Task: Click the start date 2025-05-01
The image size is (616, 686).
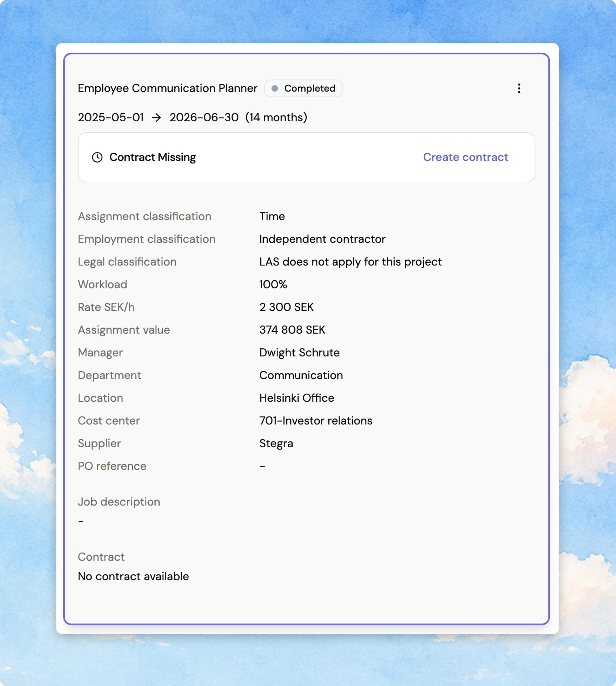Action: point(111,117)
